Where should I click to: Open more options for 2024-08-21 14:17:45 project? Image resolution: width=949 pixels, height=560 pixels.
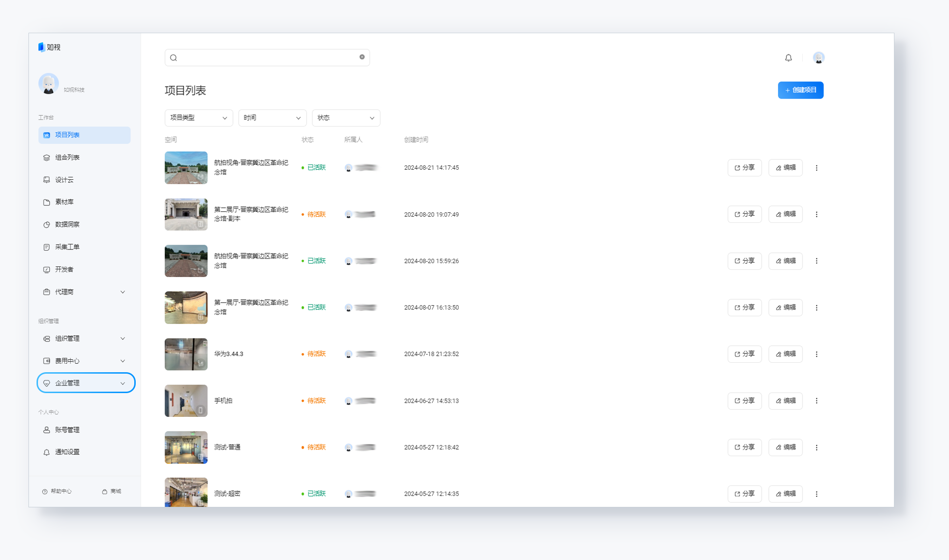(817, 168)
